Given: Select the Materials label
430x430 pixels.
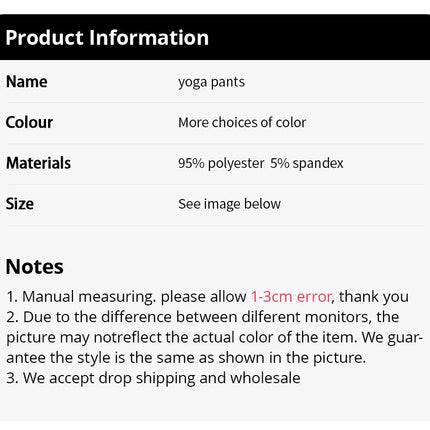Looking at the screenshot, I should [x=38, y=163].
